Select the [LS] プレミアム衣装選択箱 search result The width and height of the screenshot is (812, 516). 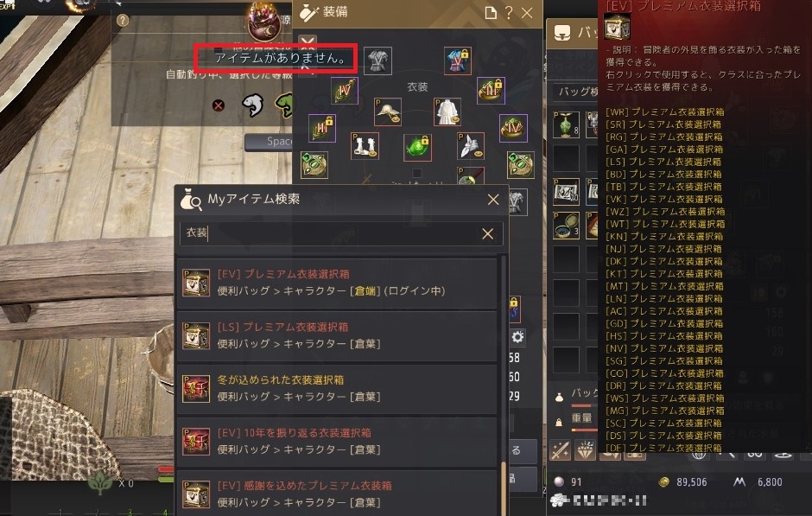click(337, 335)
